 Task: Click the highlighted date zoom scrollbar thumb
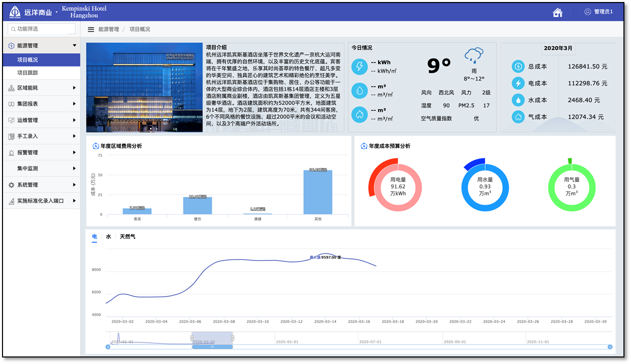coord(212,347)
